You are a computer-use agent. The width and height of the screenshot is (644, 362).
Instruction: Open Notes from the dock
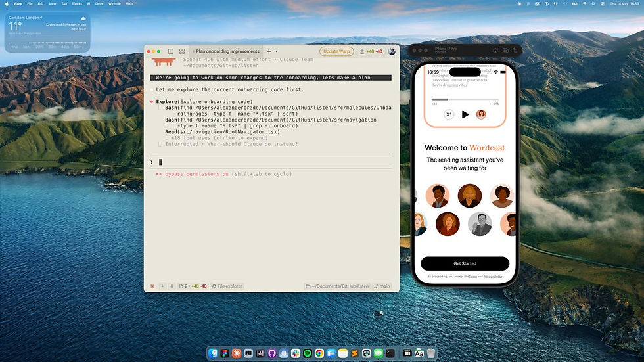coord(343,353)
